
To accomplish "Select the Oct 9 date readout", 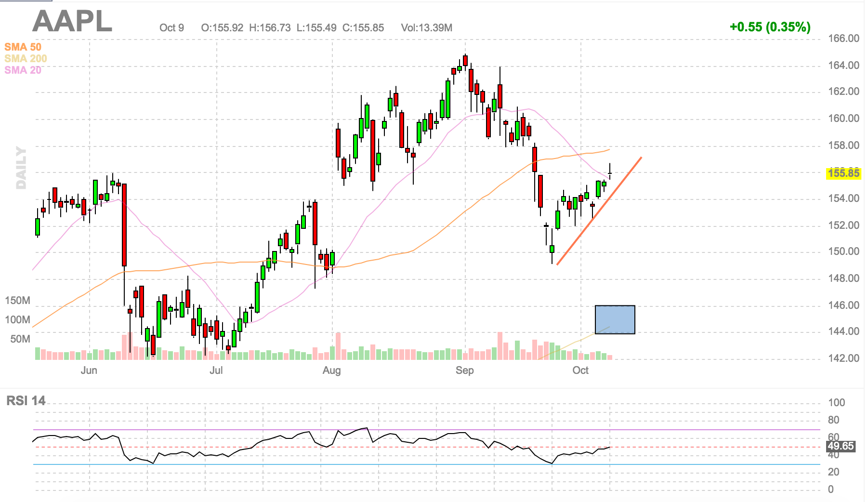I will coord(171,28).
